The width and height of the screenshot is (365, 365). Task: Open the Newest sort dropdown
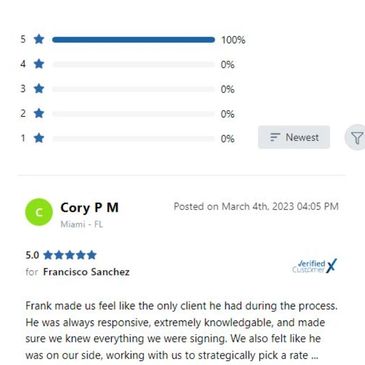pyautogui.click(x=294, y=137)
